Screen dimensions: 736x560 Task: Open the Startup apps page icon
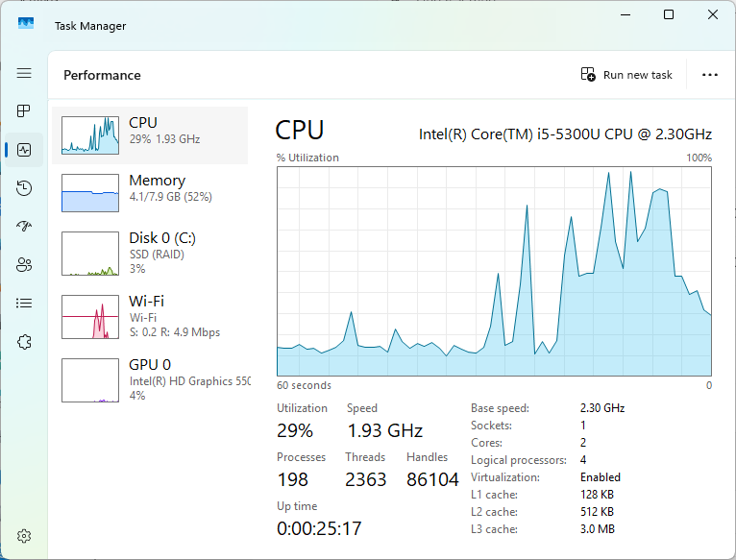(24, 226)
